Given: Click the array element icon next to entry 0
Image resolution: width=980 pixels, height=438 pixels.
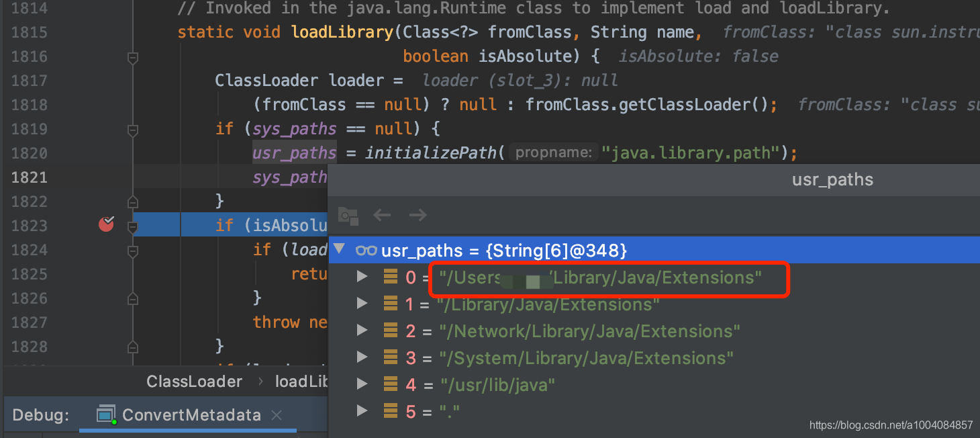Looking at the screenshot, I should [389, 276].
